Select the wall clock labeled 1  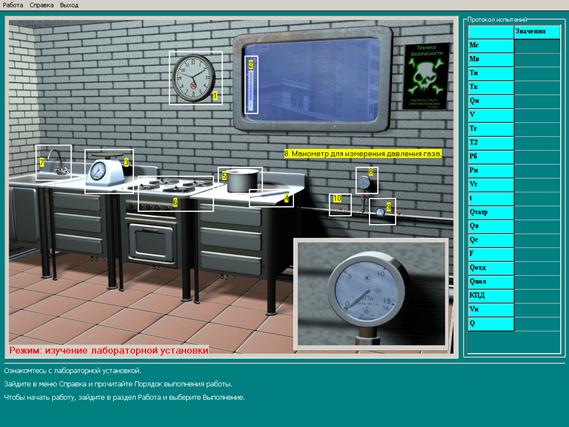[x=196, y=78]
